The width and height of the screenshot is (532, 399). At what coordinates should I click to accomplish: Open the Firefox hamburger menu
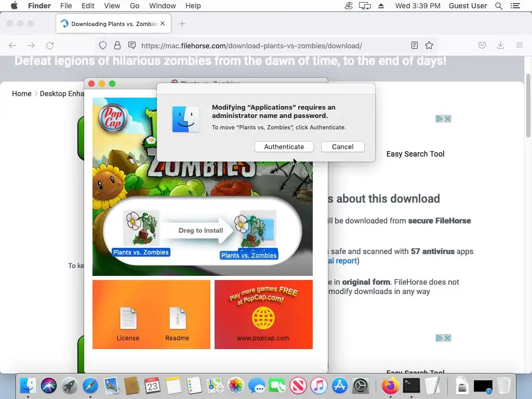(520, 45)
